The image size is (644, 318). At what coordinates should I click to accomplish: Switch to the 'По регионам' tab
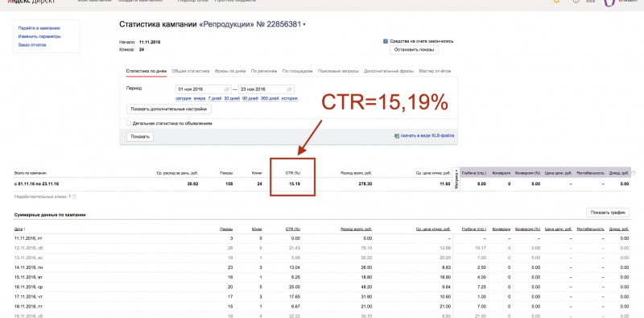[x=264, y=71]
